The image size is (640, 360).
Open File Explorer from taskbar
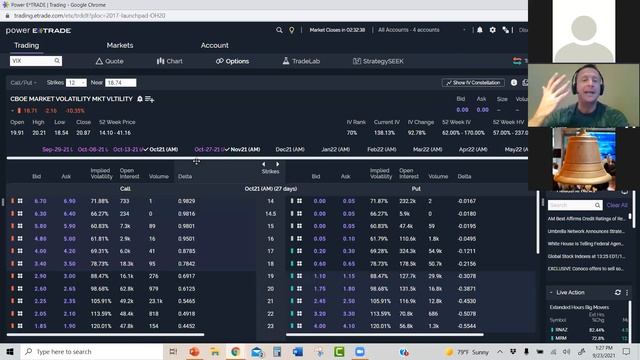coord(215,351)
